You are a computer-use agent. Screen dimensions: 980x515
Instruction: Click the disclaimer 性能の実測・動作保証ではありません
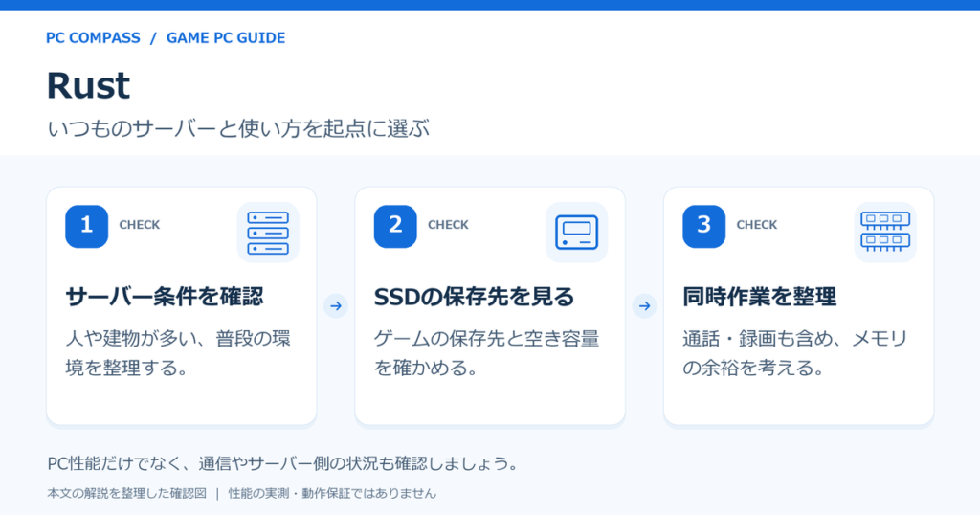(332, 494)
